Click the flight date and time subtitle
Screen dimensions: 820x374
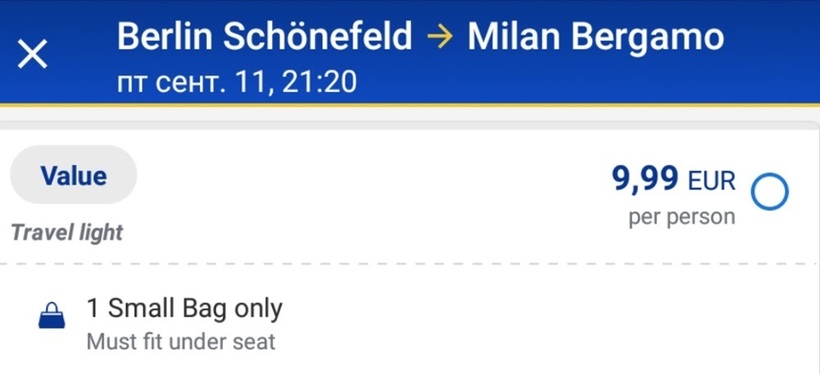pos(237,82)
